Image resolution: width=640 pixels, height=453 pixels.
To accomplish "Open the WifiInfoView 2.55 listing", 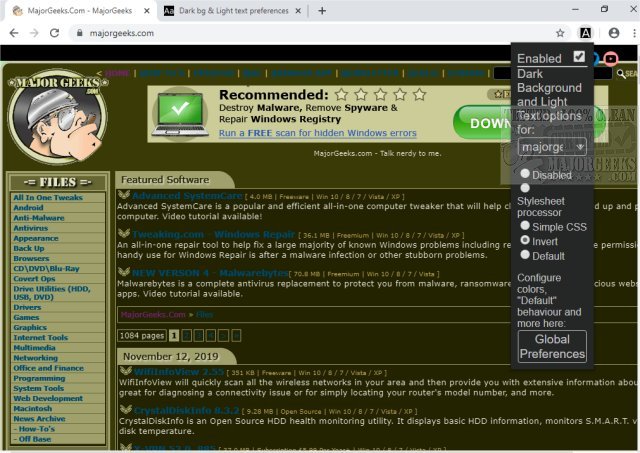I will (179, 372).
